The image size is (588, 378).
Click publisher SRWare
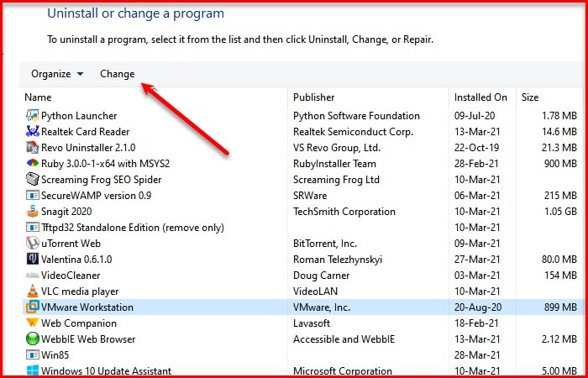pos(310,196)
